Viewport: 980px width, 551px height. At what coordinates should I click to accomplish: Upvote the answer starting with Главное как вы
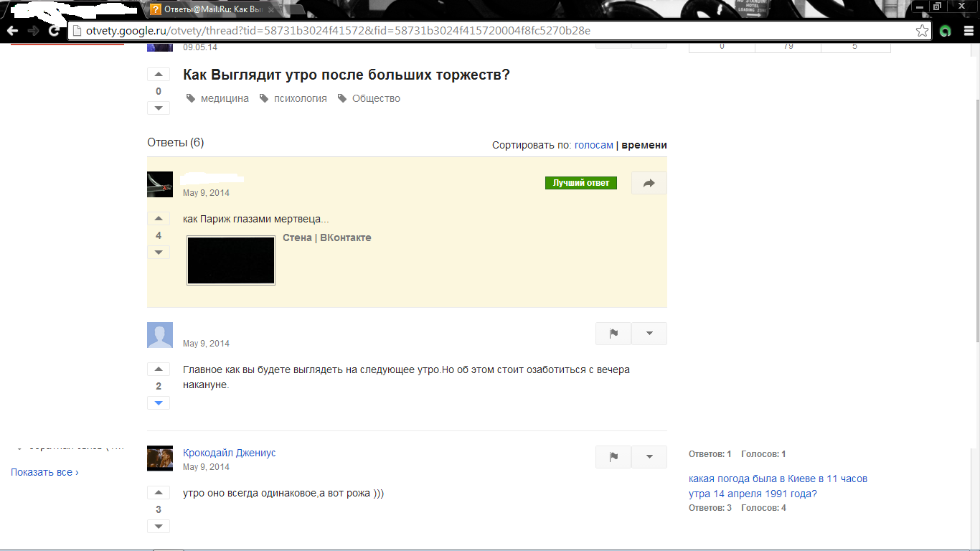tap(159, 369)
